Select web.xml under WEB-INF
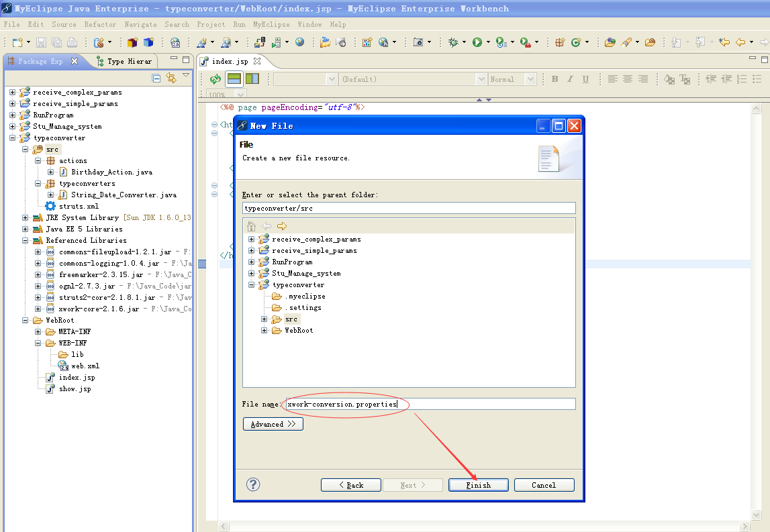The image size is (770, 532). pyautogui.click(x=85, y=366)
